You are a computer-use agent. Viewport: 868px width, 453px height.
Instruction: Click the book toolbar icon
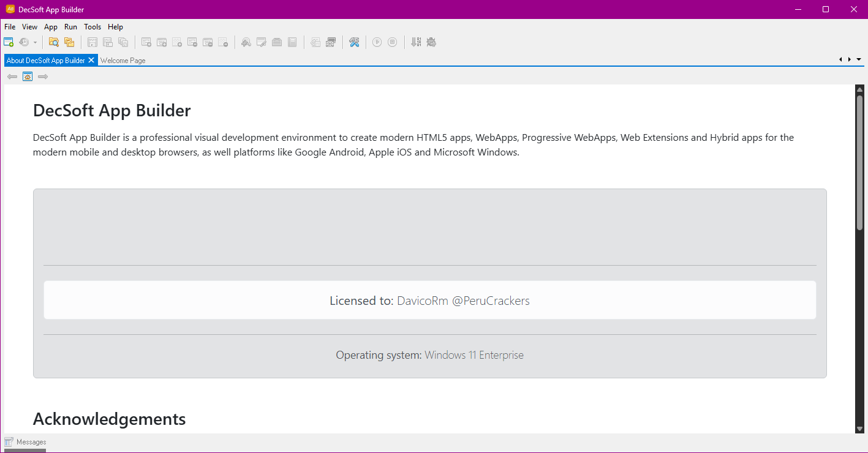point(292,42)
